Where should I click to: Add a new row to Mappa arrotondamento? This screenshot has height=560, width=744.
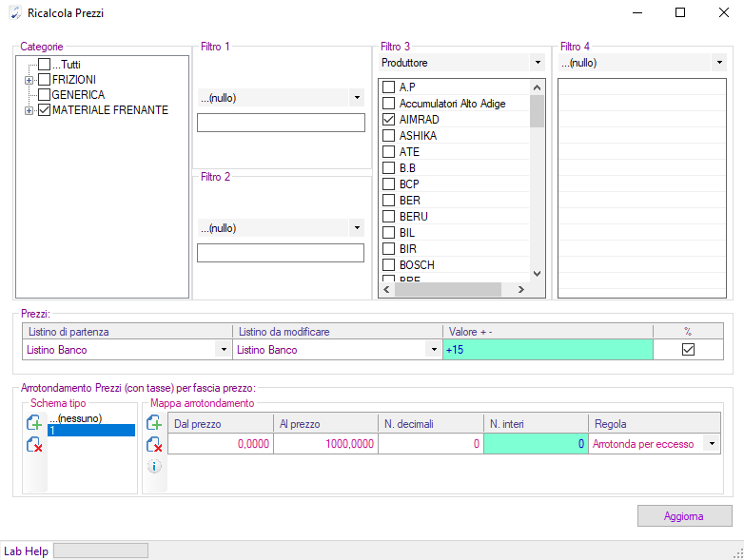tap(154, 423)
